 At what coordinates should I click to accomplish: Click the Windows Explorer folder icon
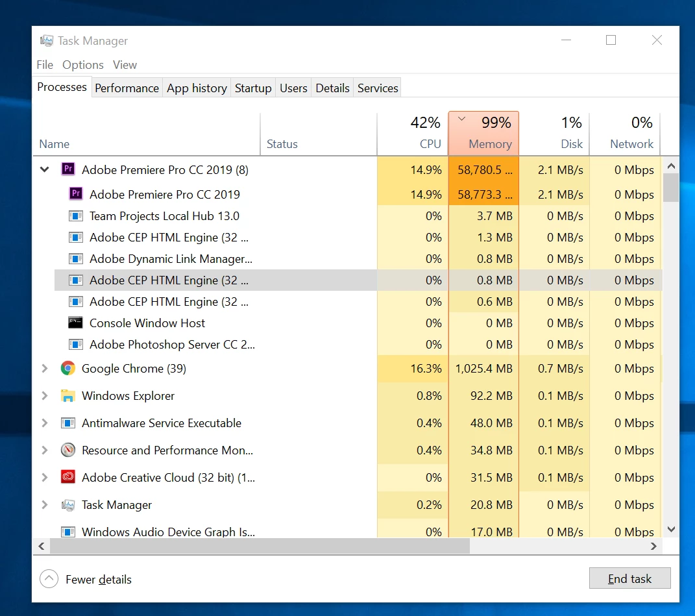coord(68,395)
